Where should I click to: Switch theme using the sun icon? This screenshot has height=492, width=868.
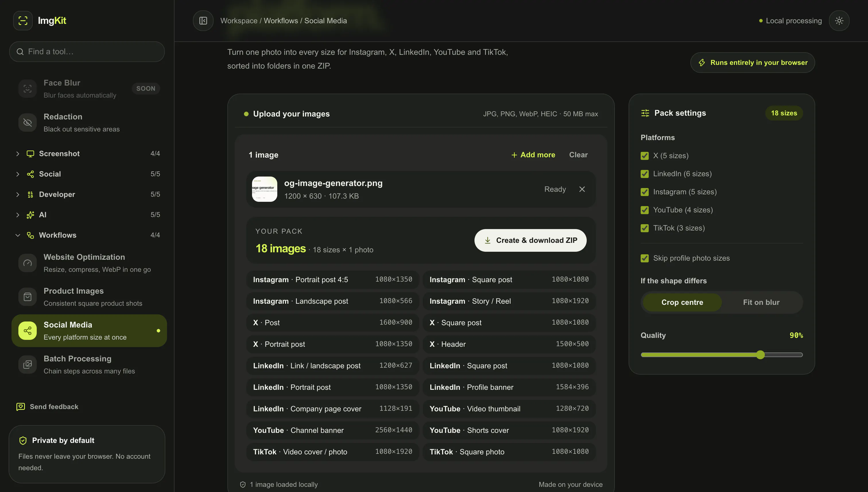point(839,21)
